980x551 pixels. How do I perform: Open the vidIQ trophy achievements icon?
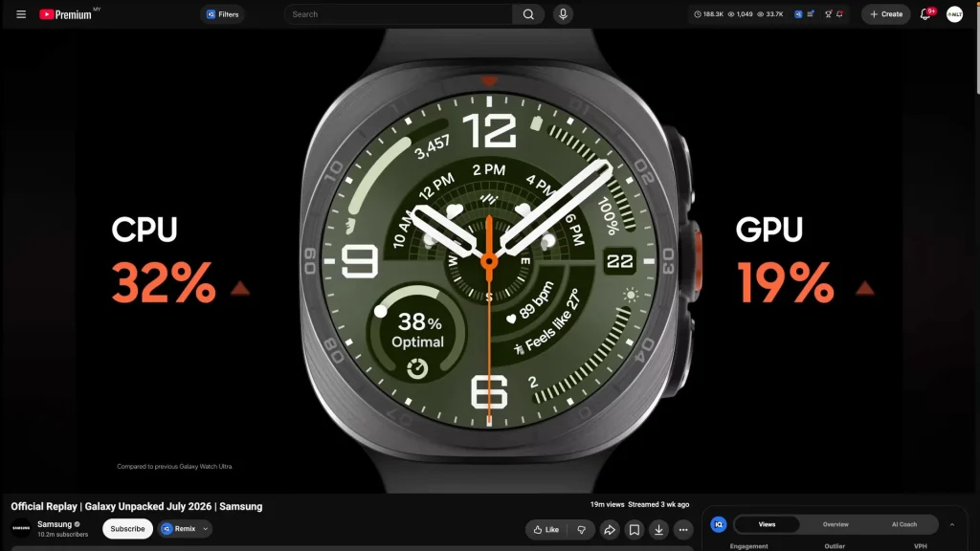828,14
